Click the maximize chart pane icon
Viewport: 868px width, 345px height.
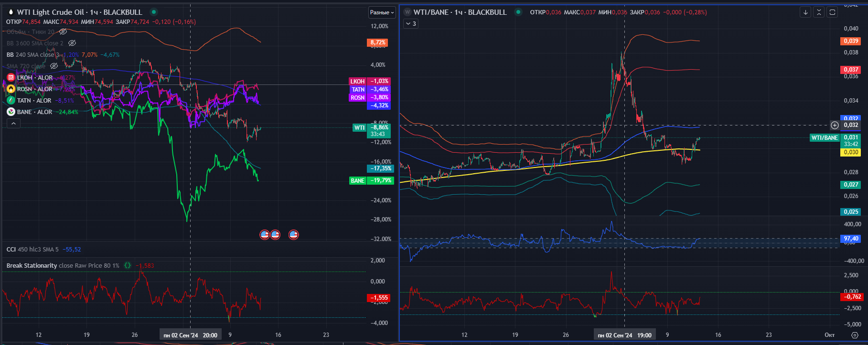click(832, 12)
